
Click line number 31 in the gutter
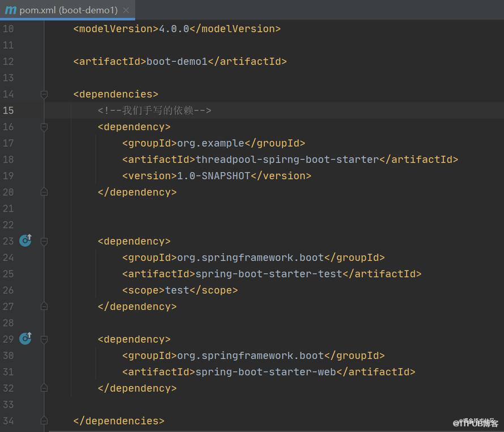coord(8,372)
